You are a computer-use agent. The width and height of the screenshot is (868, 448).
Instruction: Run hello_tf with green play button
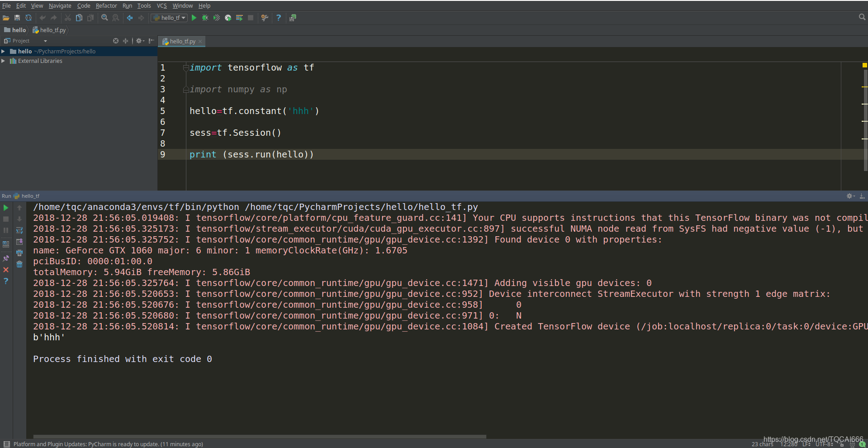tap(194, 18)
